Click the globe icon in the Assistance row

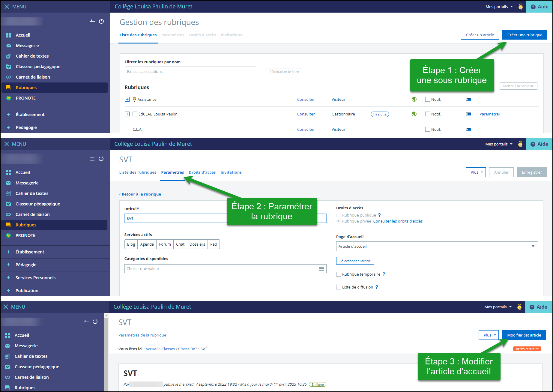[414, 99]
